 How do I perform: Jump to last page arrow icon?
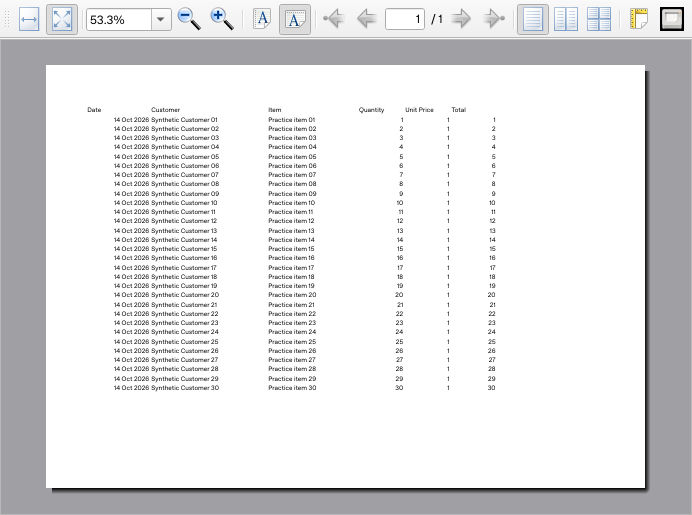[x=494, y=19]
